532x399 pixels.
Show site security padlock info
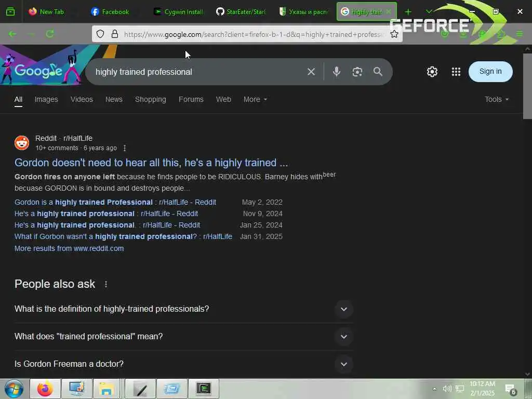[x=115, y=34]
